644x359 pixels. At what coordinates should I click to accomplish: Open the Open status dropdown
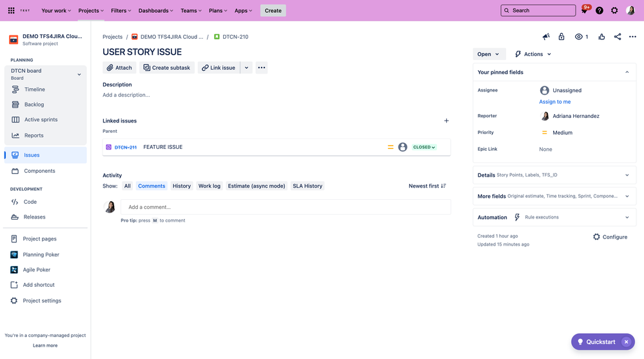click(489, 54)
